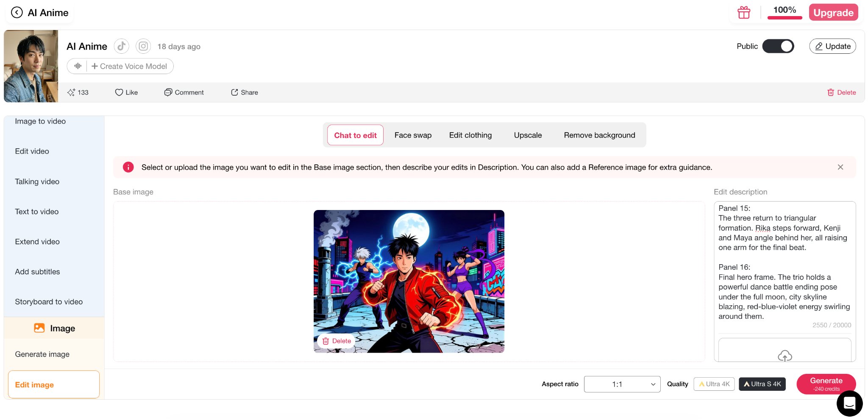Select Ultra S 4K quality

tap(762, 384)
